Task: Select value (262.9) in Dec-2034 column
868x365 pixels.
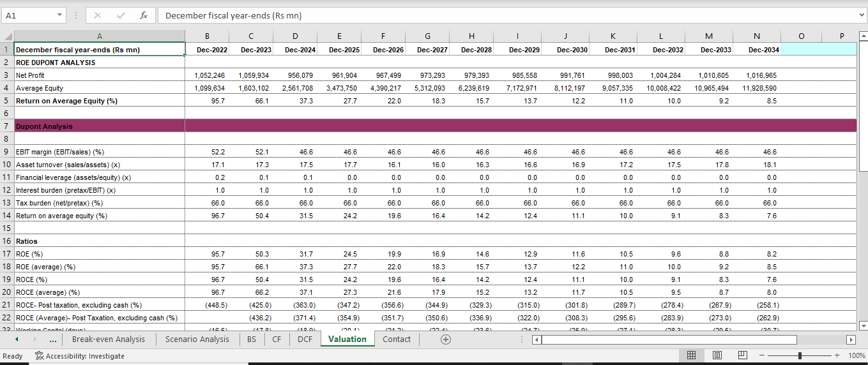Action: [x=758, y=318]
